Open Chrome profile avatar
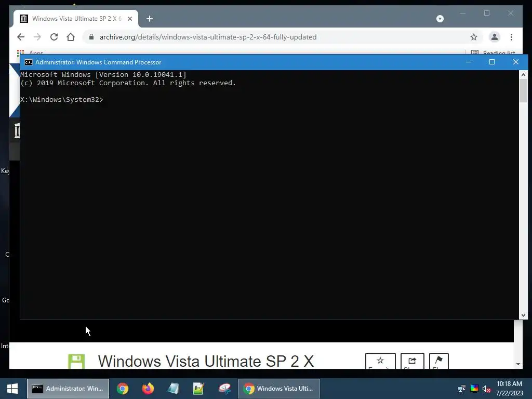This screenshot has width=532, height=399. coord(495,37)
